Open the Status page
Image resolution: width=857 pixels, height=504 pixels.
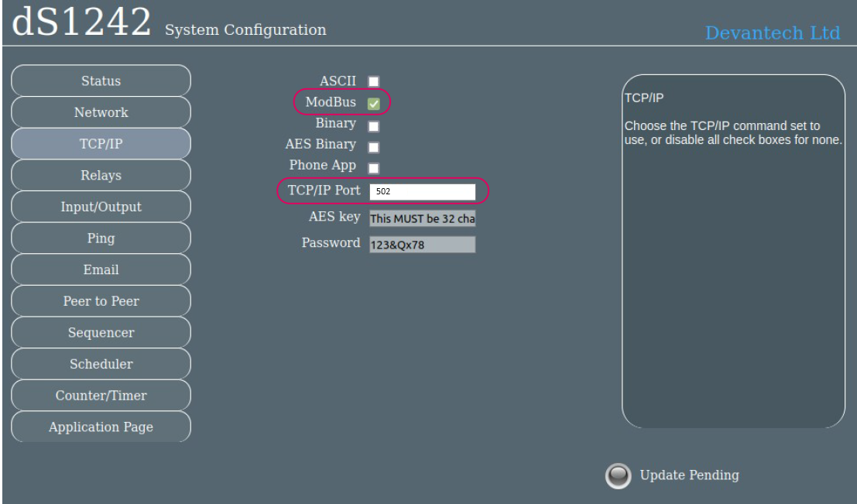tap(101, 81)
